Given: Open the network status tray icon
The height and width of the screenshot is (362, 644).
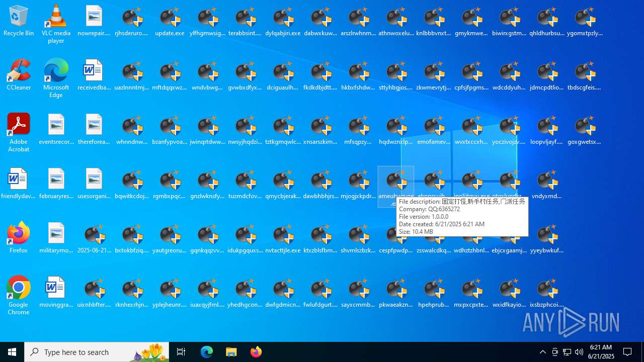Looking at the screenshot, I should 567,352.
